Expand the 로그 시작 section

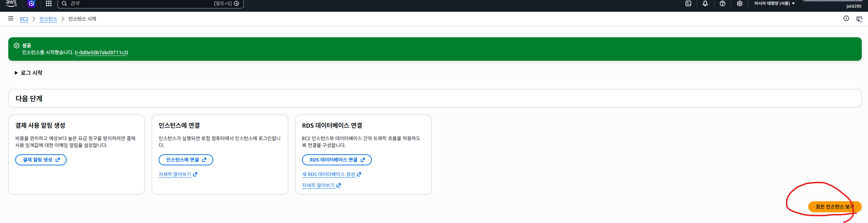(28, 73)
